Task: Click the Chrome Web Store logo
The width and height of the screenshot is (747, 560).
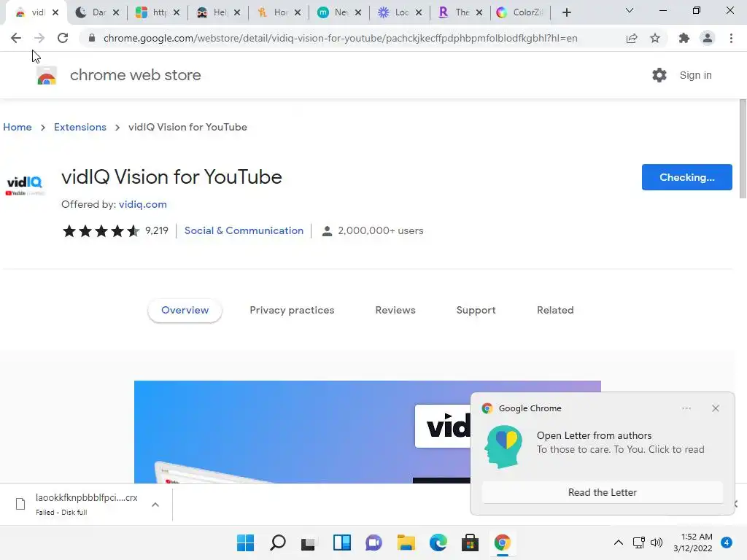Action: [x=47, y=75]
